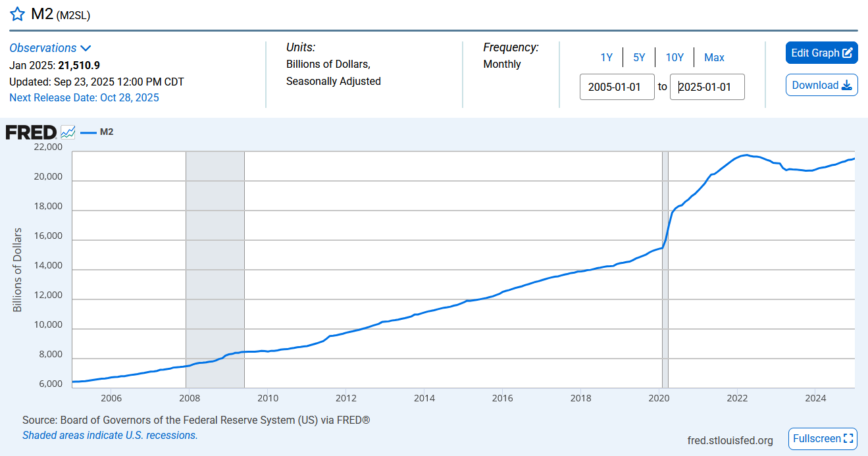Toggle the M2 legend line swatch

tap(88, 132)
